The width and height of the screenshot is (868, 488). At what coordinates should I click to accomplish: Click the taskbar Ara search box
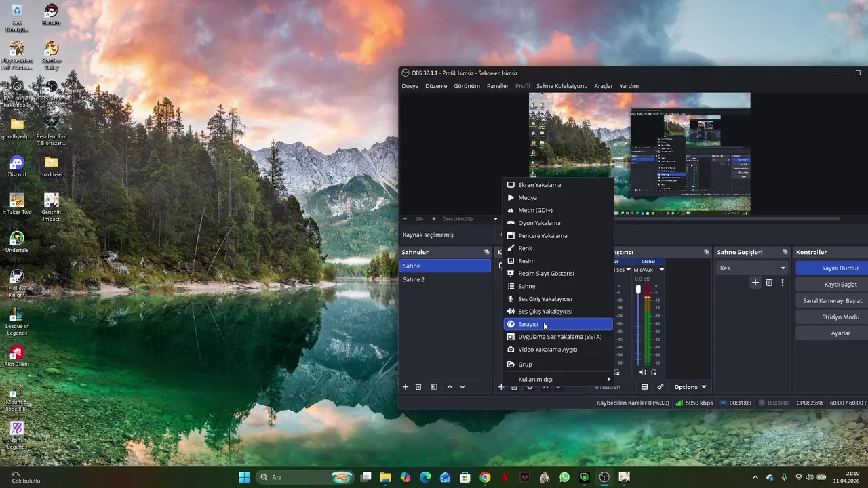pos(305,477)
